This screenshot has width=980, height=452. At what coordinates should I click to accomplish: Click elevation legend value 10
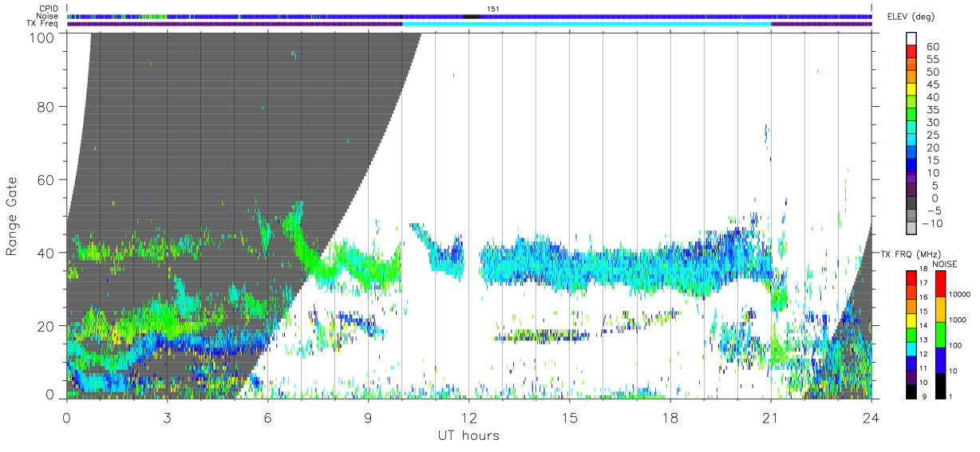point(932,172)
